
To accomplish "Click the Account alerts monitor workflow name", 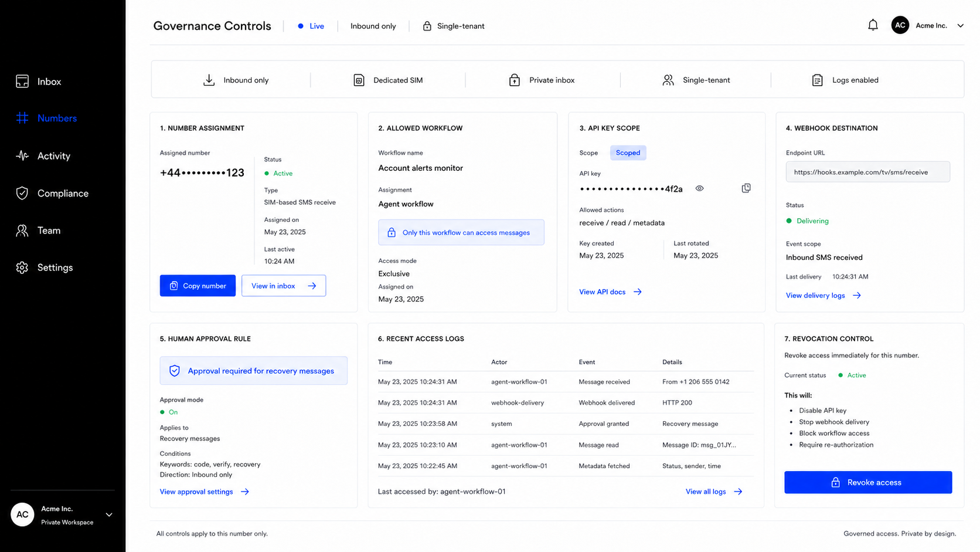I will point(421,168).
